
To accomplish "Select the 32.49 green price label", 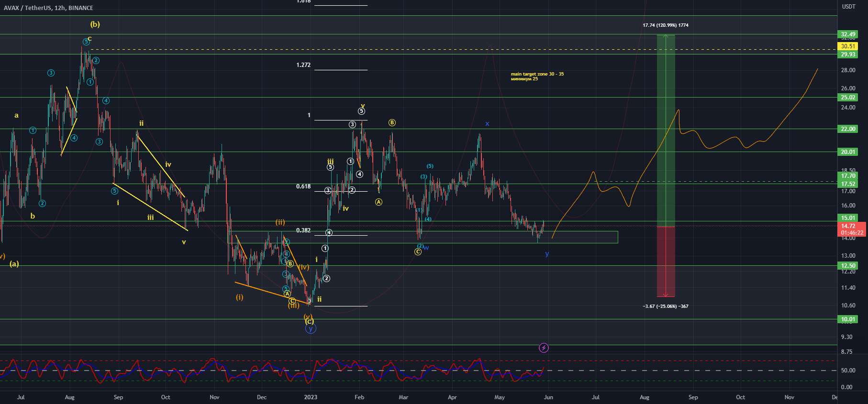I will pyautogui.click(x=848, y=34).
